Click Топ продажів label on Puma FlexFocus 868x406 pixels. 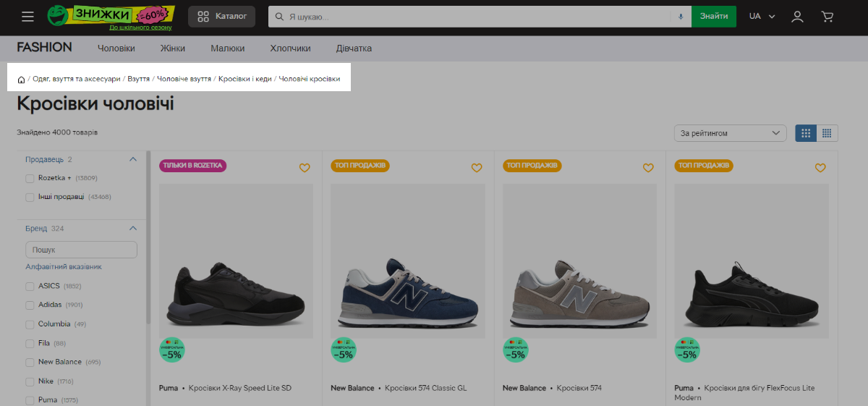704,166
